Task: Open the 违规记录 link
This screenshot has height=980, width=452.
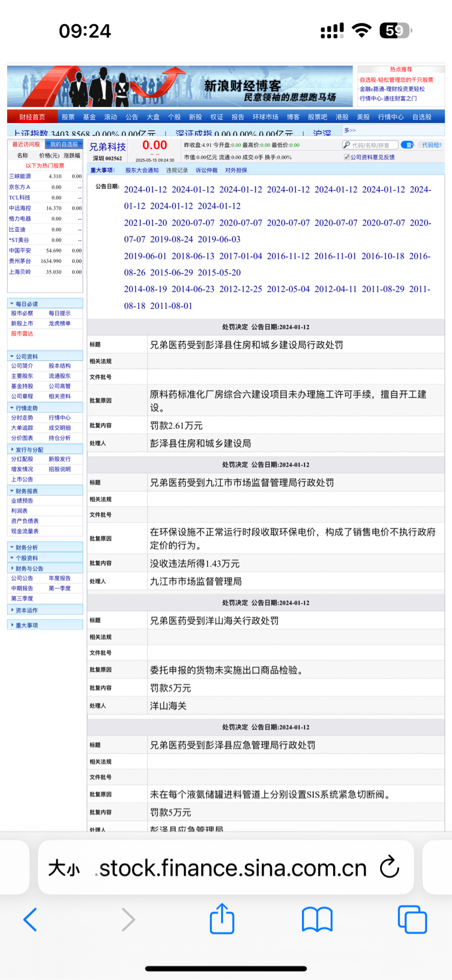Action: [x=177, y=170]
